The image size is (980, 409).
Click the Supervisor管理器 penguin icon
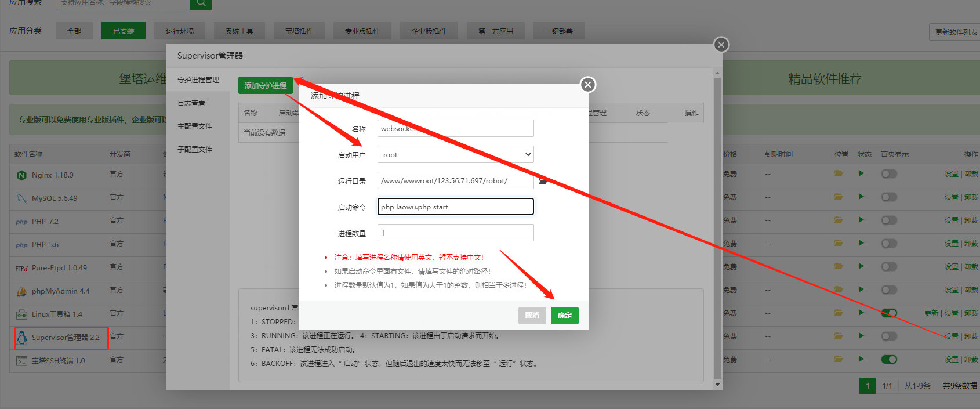pyautogui.click(x=22, y=337)
